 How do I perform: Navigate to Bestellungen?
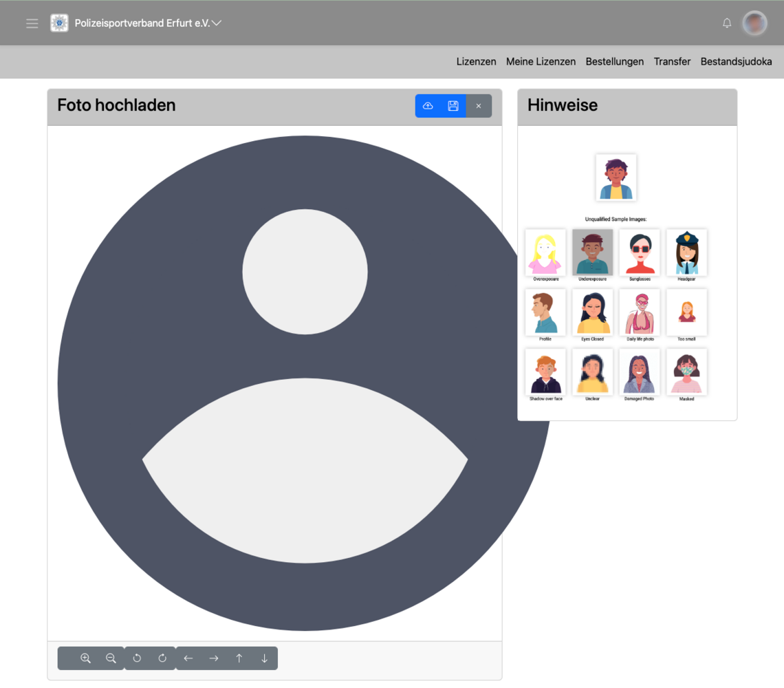point(614,61)
